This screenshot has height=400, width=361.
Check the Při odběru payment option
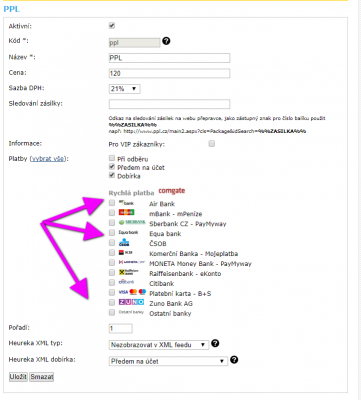(112, 158)
